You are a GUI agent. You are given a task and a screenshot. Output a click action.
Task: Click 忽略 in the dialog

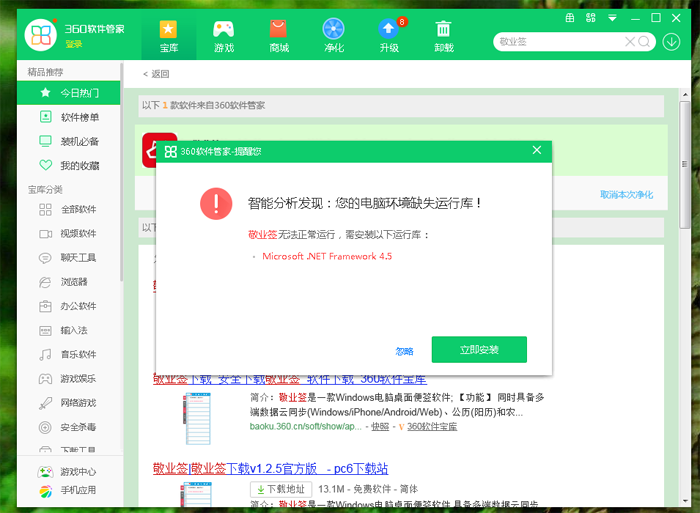pyautogui.click(x=404, y=351)
